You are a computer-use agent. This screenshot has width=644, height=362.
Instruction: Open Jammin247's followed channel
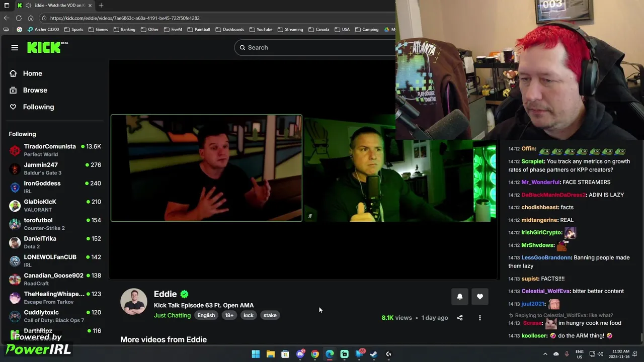[55, 168]
